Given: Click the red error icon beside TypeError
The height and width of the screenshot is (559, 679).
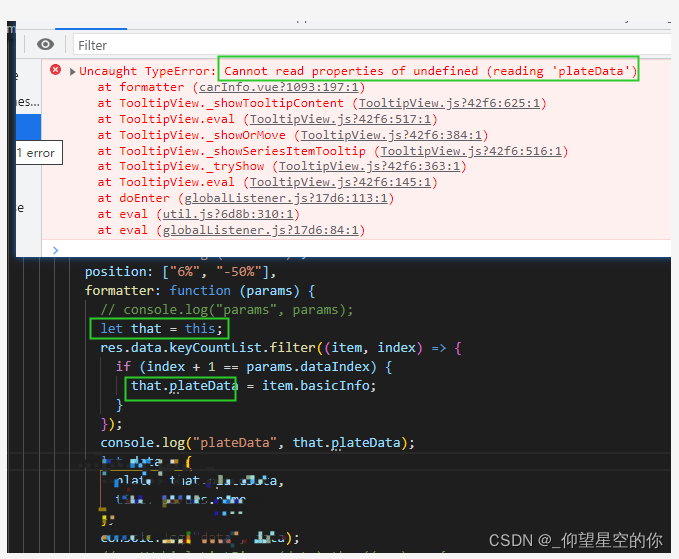Looking at the screenshot, I should pyautogui.click(x=56, y=70).
